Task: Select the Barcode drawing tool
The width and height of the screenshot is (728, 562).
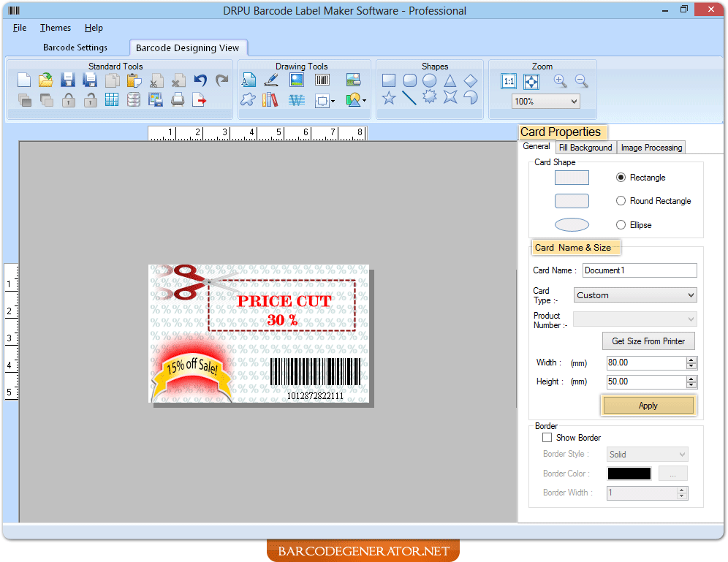Action: (322, 80)
